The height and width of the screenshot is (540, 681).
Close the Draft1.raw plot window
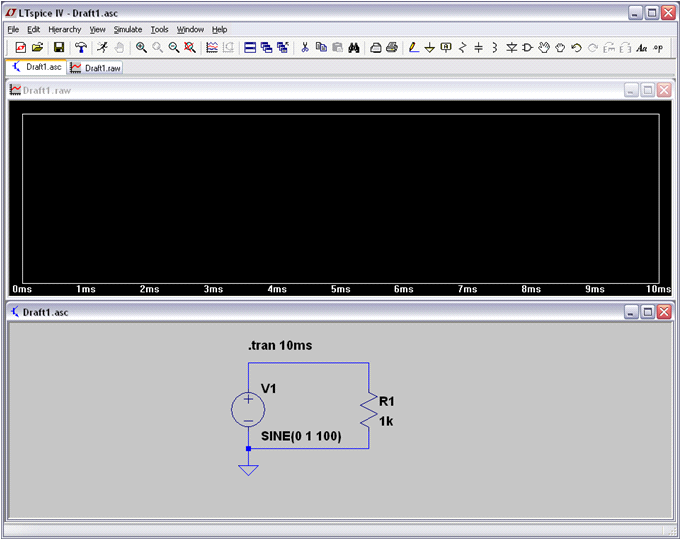[x=664, y=90]
